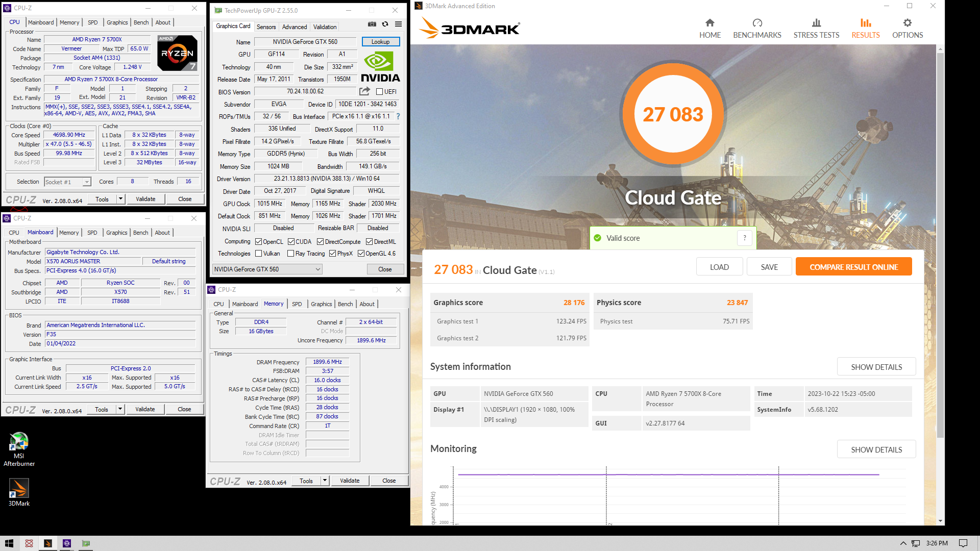980x551 pixels.
Task: Open 3DMark desktop shortcut
Action: click(19, 492)
